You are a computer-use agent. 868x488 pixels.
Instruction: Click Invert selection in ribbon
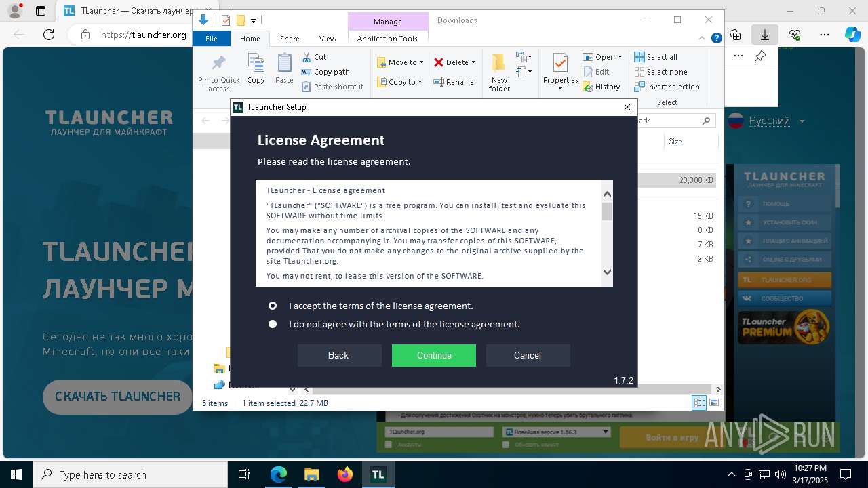[x=667, y=87]
